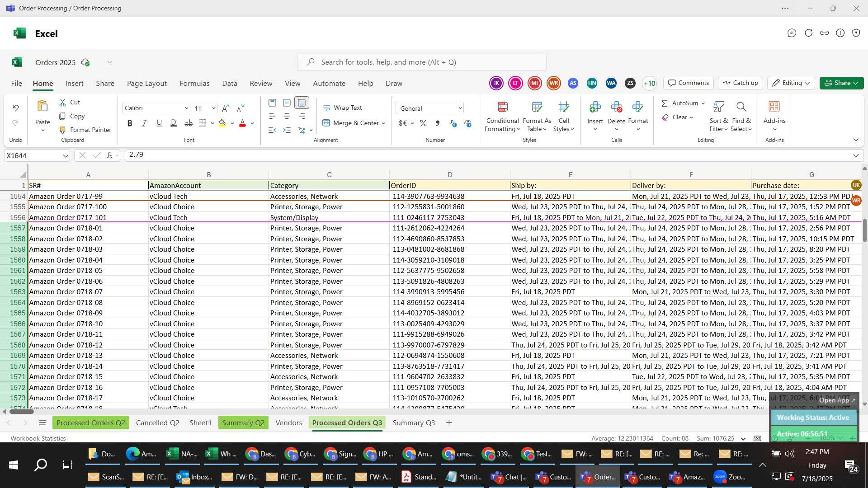
Task: Click Workbook Statistics in status bar
Action: [38, 438]
